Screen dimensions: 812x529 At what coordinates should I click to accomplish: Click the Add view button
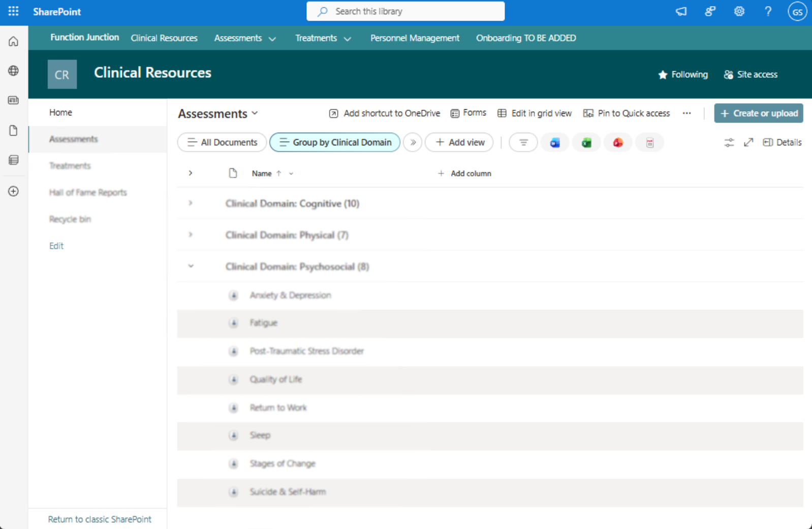[x=460, y=142]
